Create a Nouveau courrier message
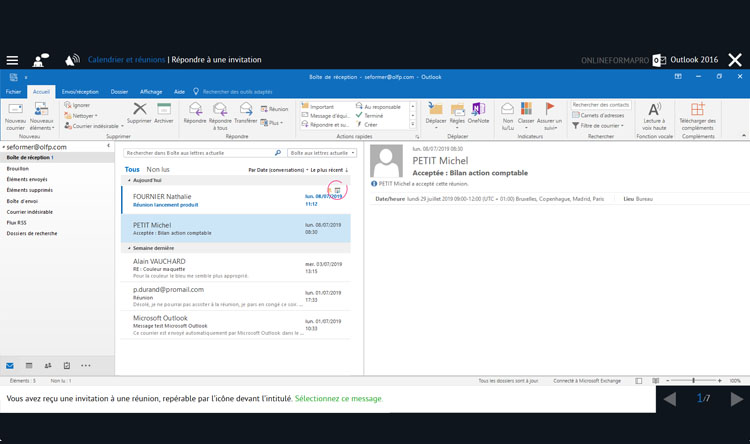Viewport: 750px width, 444px height. point(15,116)
